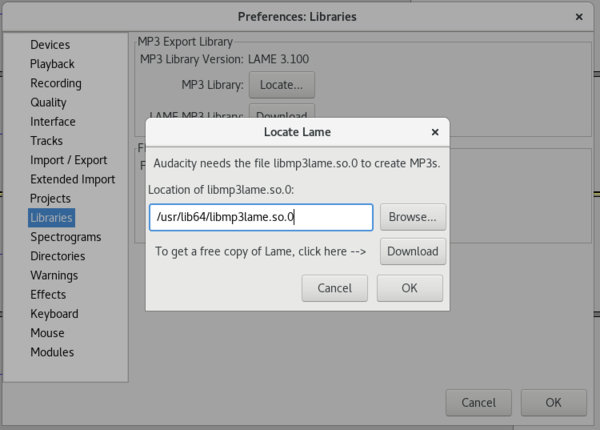The width and height of the screenshot is (600, 430).
Task: Select Effects in the sidebar
Action: [48, 294]
